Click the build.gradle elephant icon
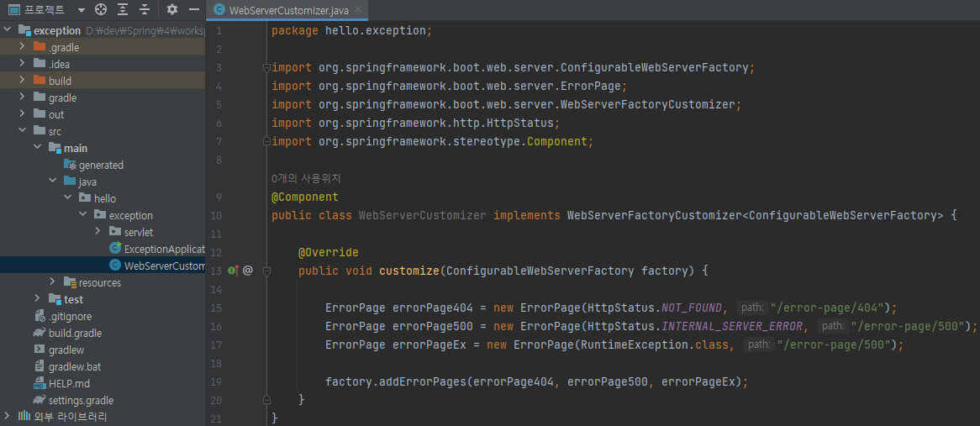 point(40,333)
